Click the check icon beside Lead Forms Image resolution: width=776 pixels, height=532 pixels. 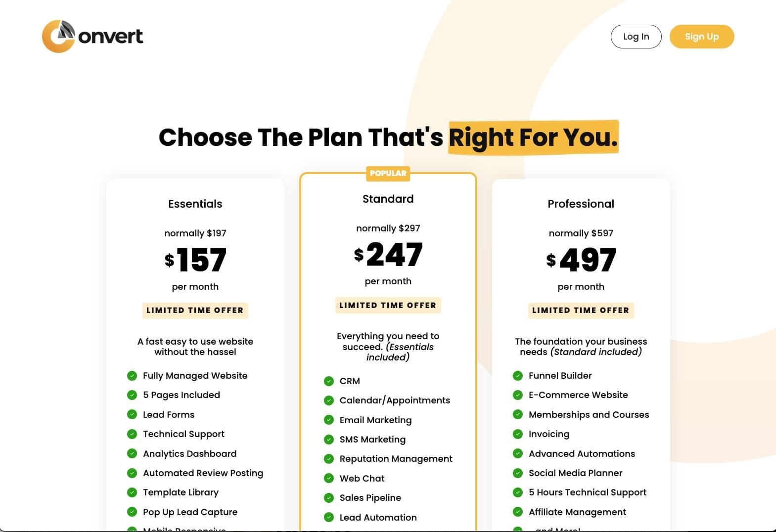[x=132, y=414]
